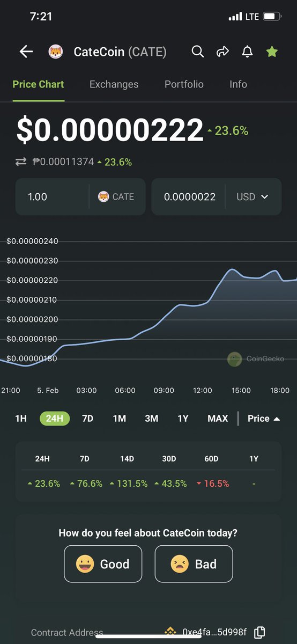This screenshot has width=297, height=644.
Task: Open the Portfolio tab
Action: point(184,84)
